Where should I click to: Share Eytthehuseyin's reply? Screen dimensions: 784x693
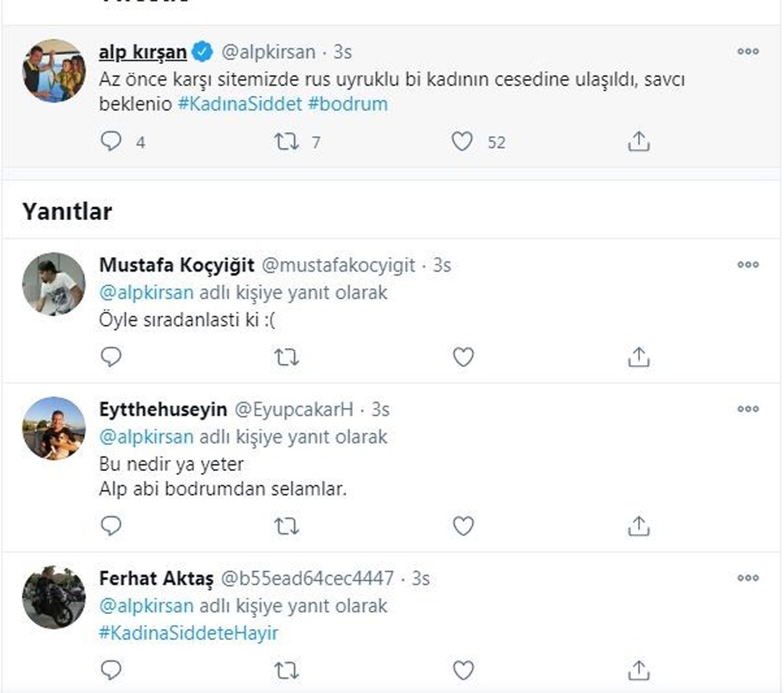coord(638,526)
